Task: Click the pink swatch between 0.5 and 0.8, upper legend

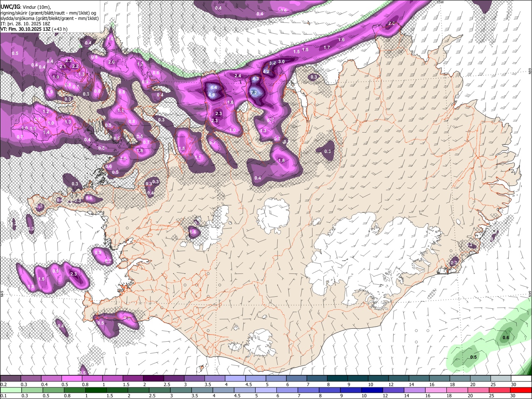Action: click(x=72, y=378)
